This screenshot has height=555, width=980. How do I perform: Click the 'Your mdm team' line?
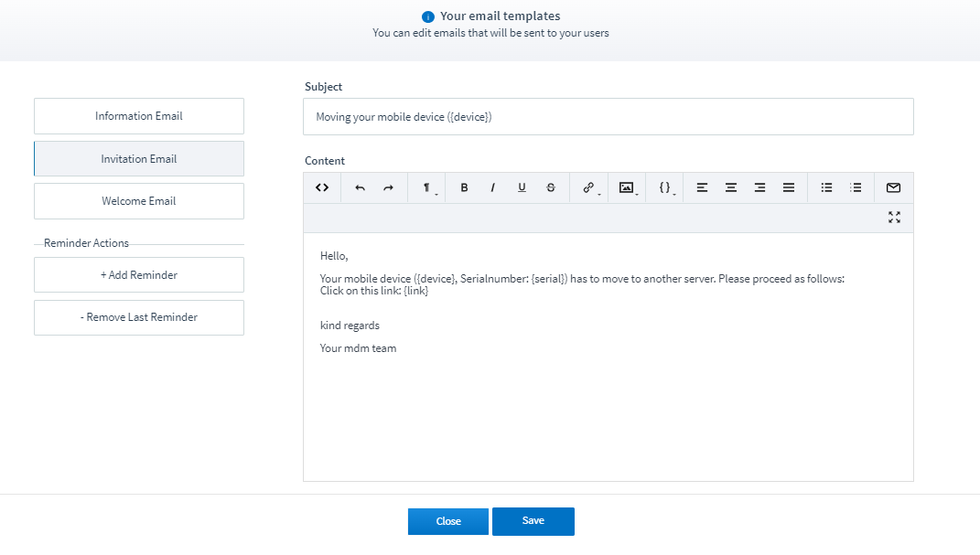coord(358,348)
